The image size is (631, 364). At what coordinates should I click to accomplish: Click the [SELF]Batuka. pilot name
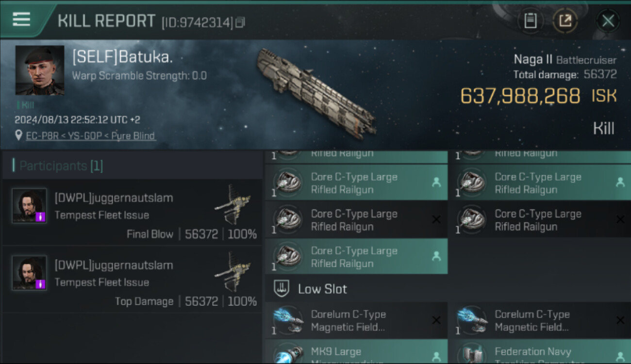pos(122,57)
